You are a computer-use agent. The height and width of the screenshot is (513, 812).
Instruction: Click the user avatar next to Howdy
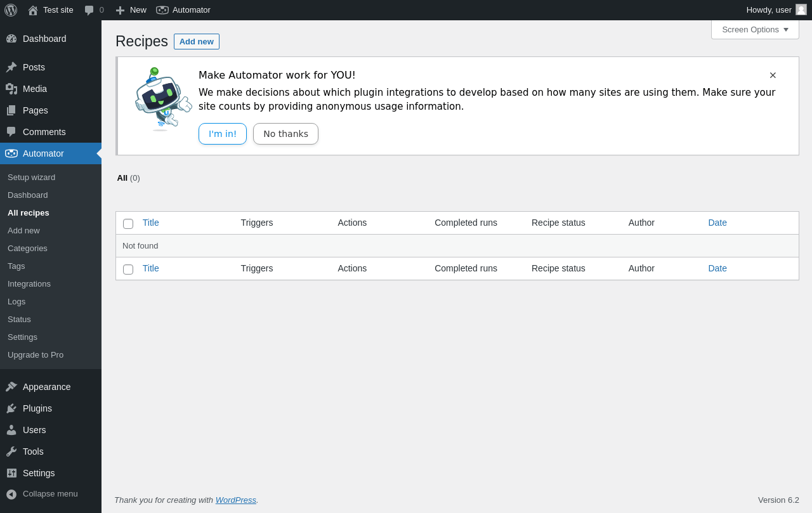pos(801,10)
